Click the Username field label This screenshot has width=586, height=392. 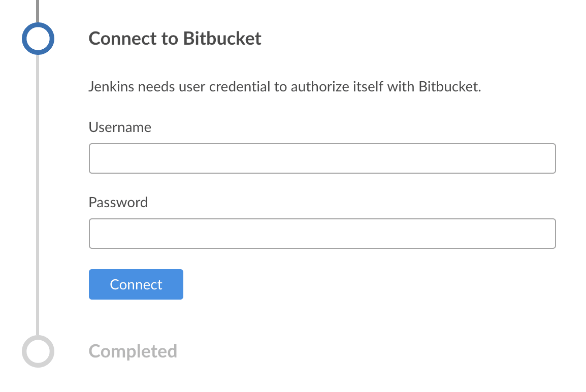120,127
